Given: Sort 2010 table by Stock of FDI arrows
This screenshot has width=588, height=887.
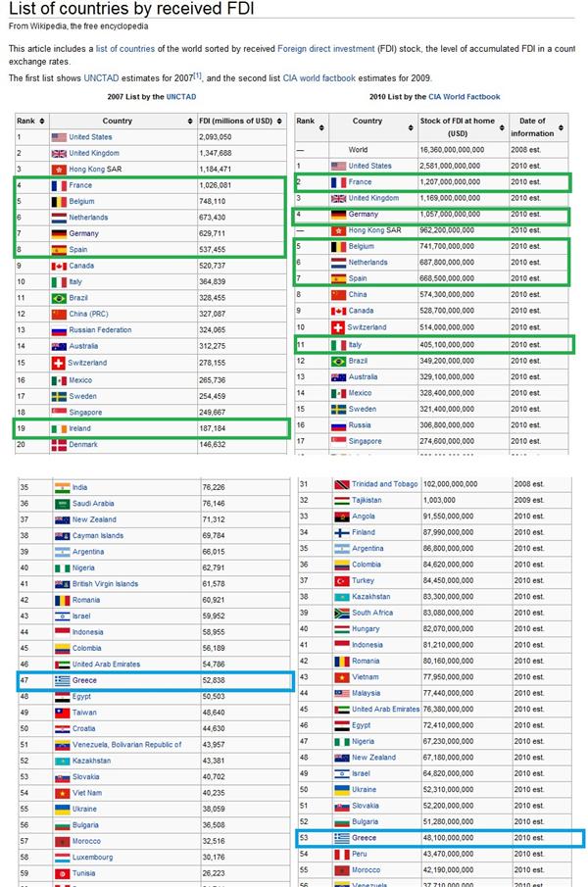Looking at the screenshot, I should coord(502,127).
